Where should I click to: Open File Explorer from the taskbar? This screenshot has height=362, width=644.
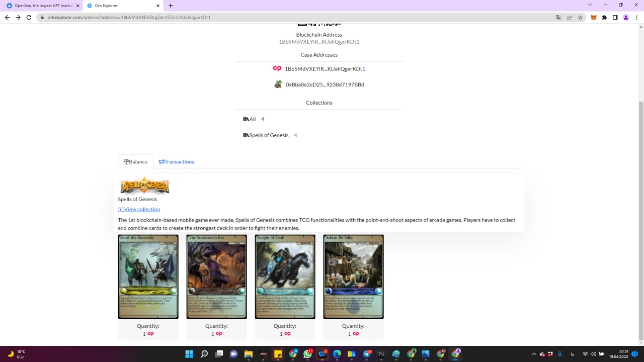click(x=248, y=354)
